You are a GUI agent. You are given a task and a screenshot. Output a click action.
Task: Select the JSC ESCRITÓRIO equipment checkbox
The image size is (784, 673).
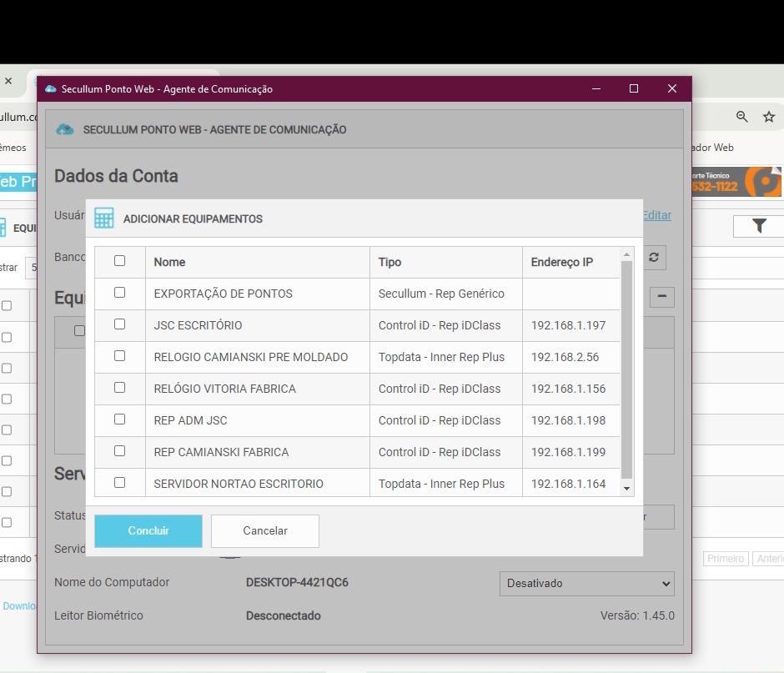119,324
